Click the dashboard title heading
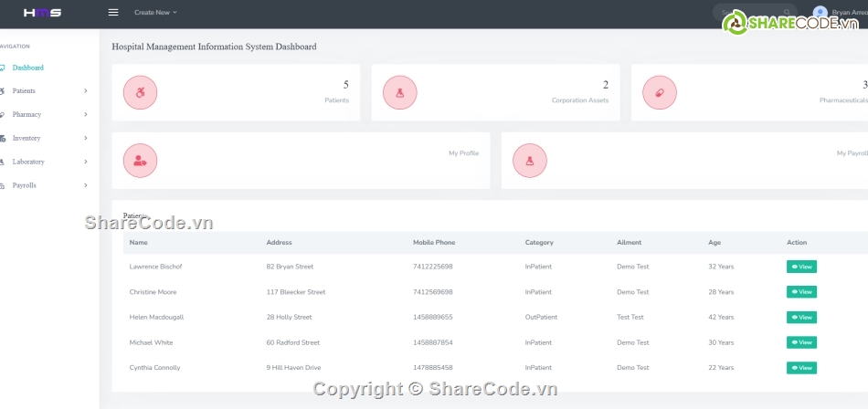This screenshot has width=868, height=409. (x=214, y=47)
